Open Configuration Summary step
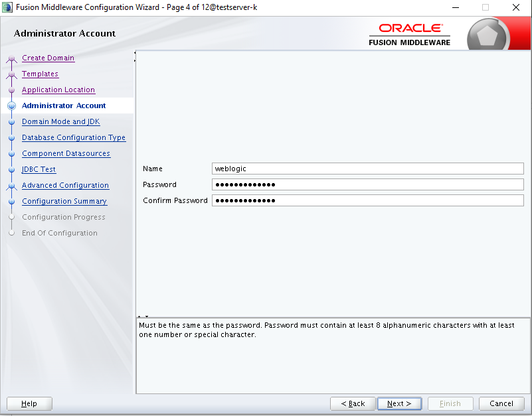Viewport: 532px width, 416px height. [64, 202]
